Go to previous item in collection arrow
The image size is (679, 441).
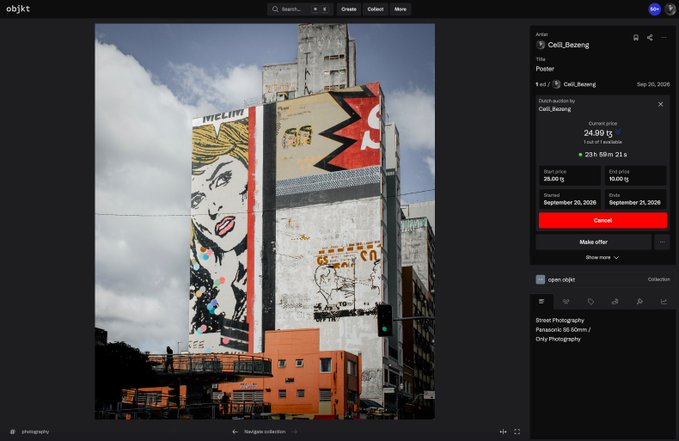click(235, 431)
